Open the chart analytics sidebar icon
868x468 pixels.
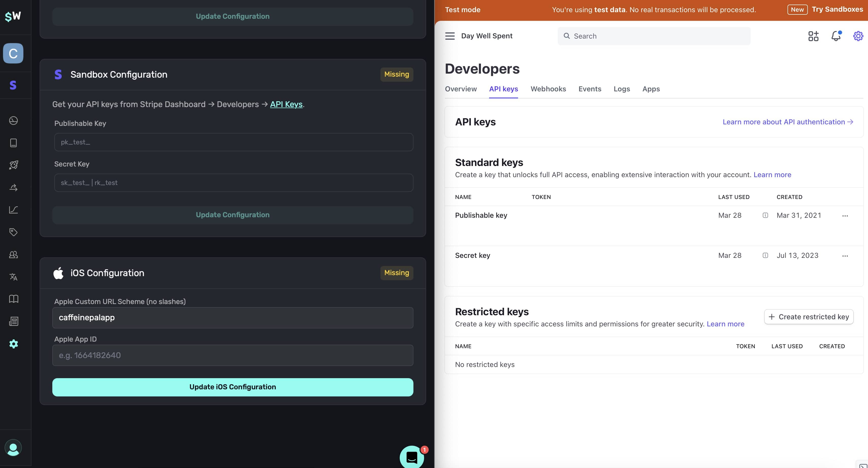coord(13,210)
